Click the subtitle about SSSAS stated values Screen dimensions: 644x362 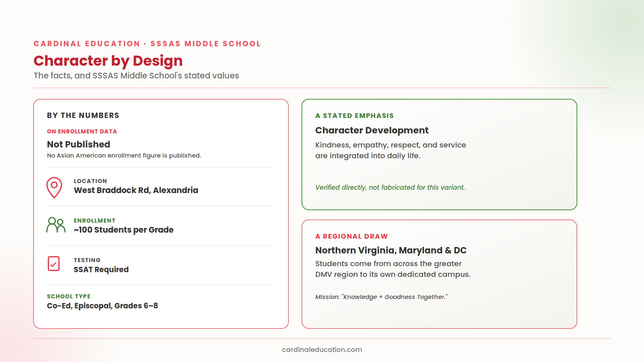coord(136,76)
